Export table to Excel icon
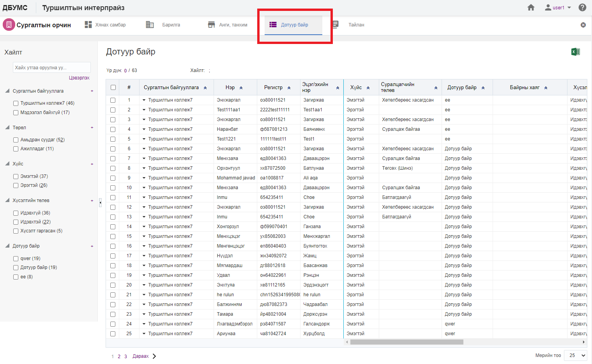The height and width of the screenshot is (364, 592). pyautogui.click(x=575, y=52)
